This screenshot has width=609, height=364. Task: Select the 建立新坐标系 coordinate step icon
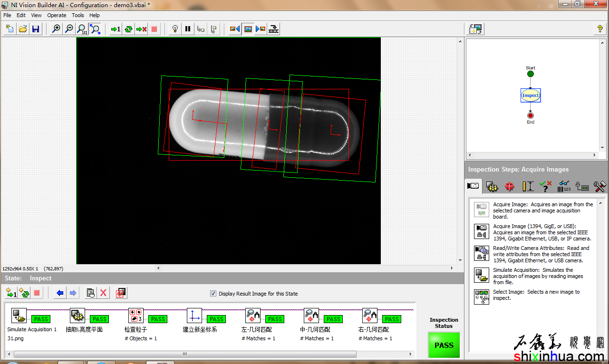(194, 316)
